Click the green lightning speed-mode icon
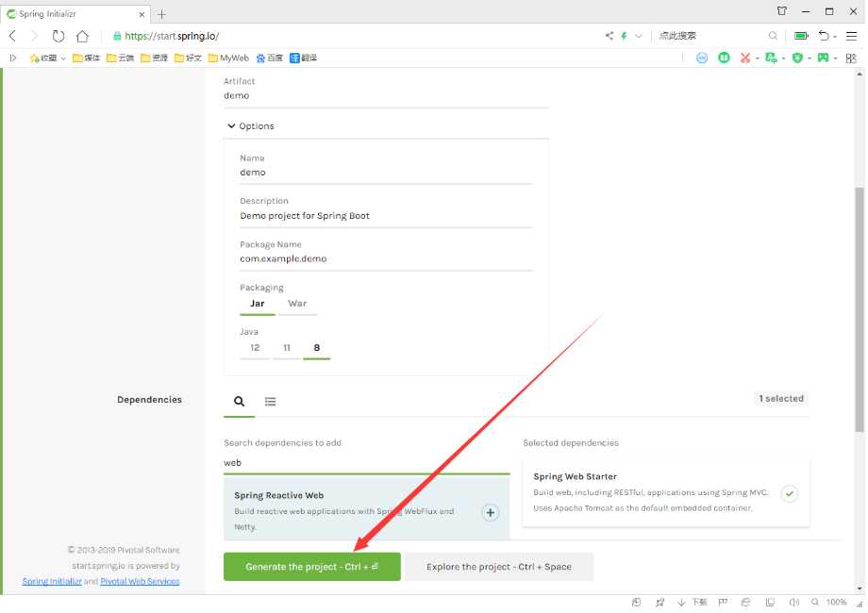The height and width of the screenshot is (613, 868). coord(624,36)
